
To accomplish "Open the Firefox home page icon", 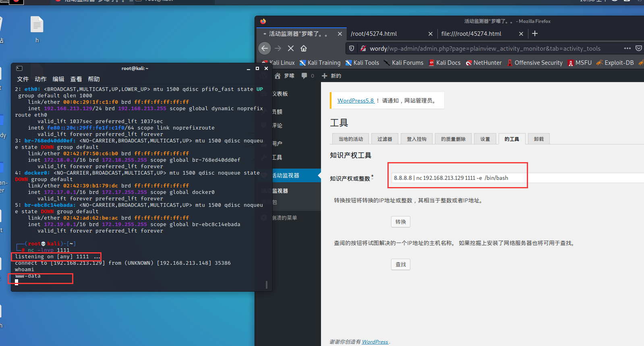I will [304, 48].
